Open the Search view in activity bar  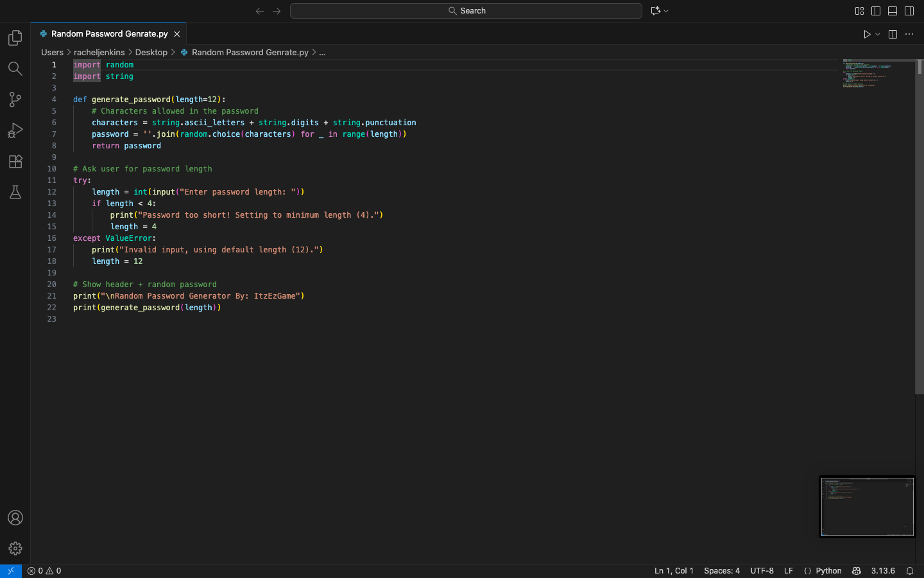[15, 69]
